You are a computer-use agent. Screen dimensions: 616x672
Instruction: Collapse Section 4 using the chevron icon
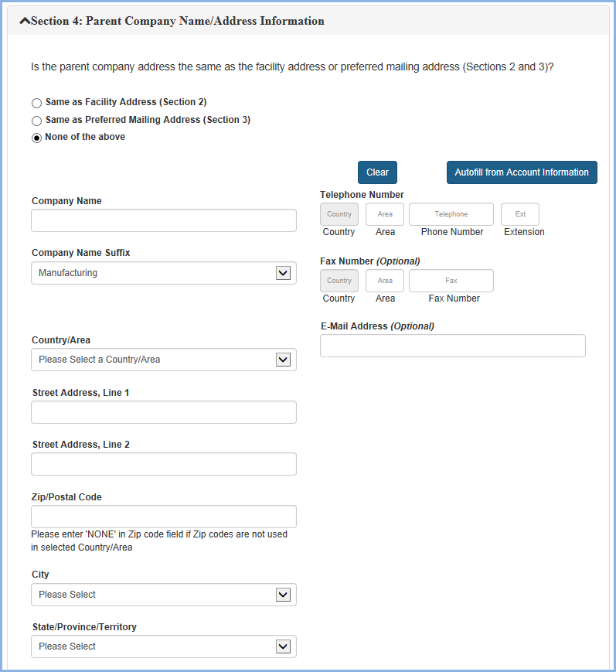point(24,21)
